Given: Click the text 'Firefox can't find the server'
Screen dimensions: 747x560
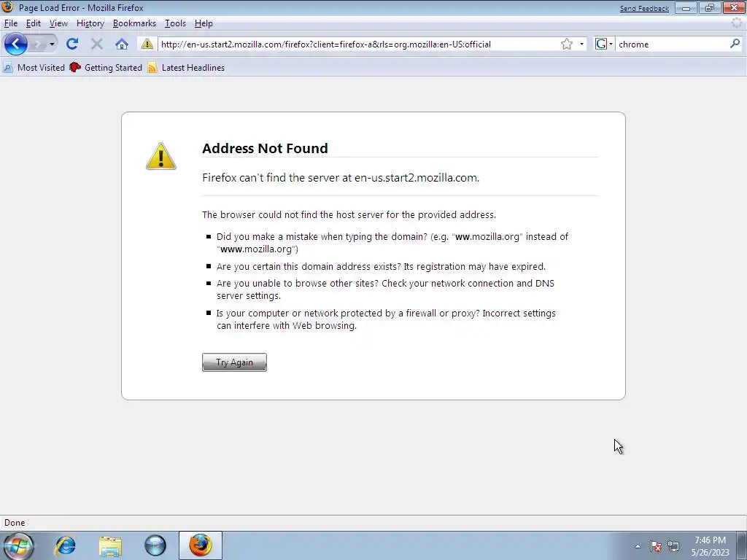Looking at the screenshot, I should coord(270,178).
